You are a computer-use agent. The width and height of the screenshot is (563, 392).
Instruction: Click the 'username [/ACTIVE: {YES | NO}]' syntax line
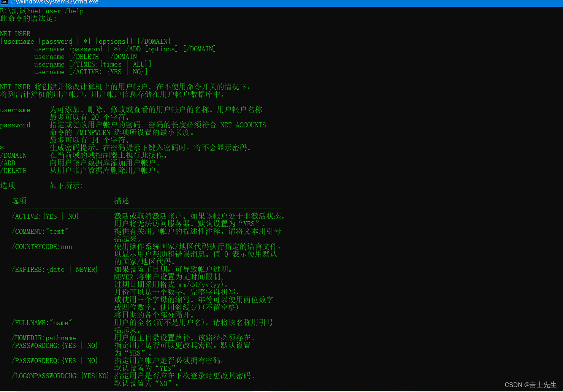[x=91, y=72]
